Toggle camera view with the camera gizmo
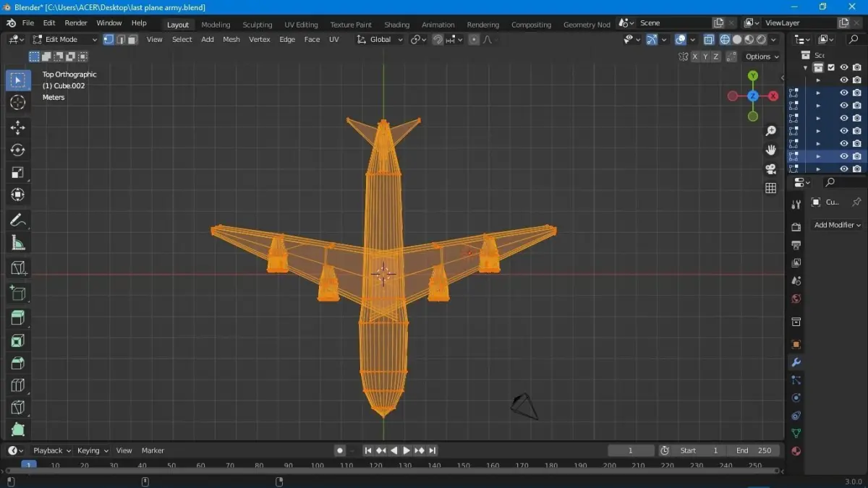868x488 pixels. 771,169
